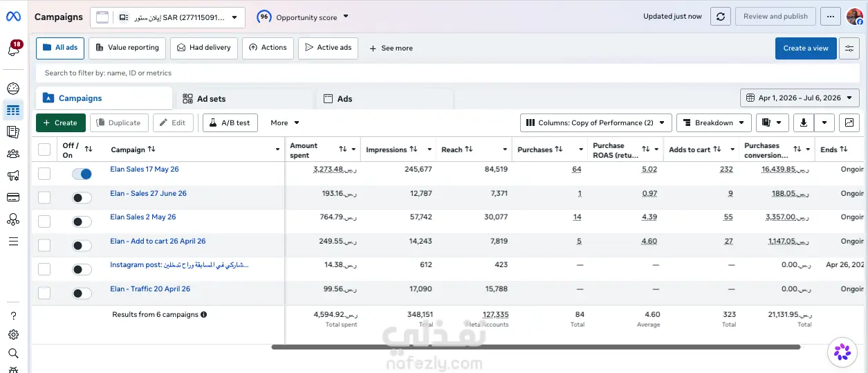Switch to the Ads tab
Image resolution: width=868 pixels, height=373 pixels.
click(385, 99)
